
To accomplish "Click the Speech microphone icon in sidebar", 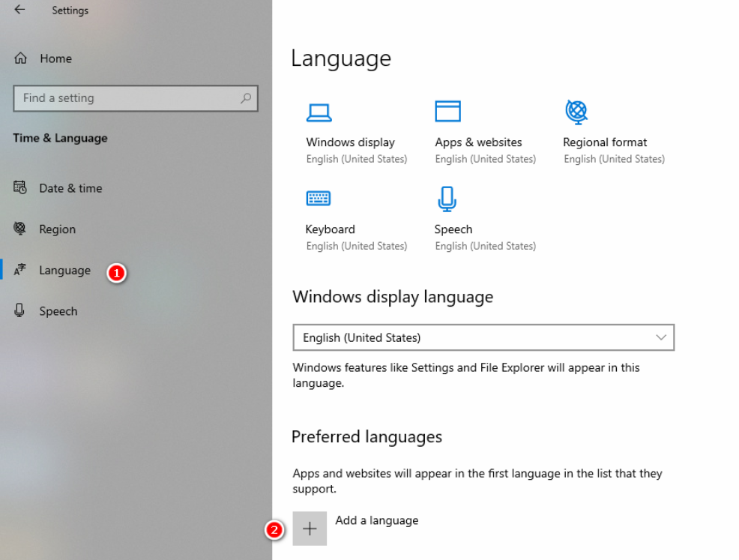I will 19,310.
